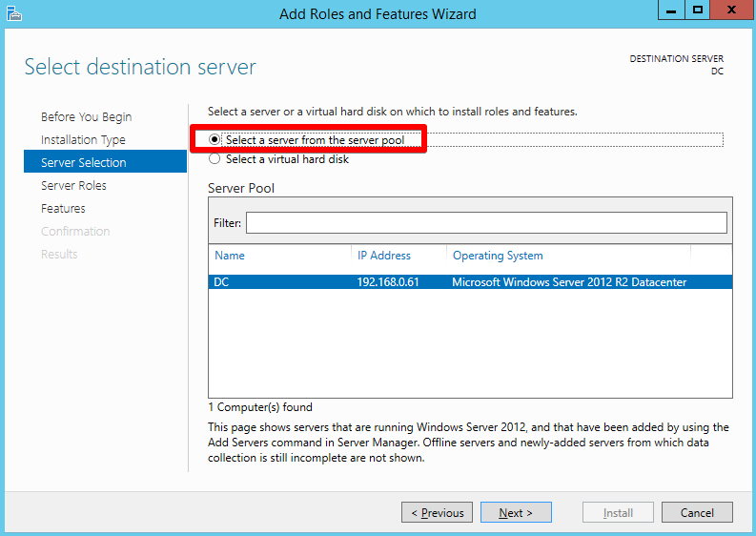Open Installation Type step
This screenshot has height=536, width=756.
(83, 140)
